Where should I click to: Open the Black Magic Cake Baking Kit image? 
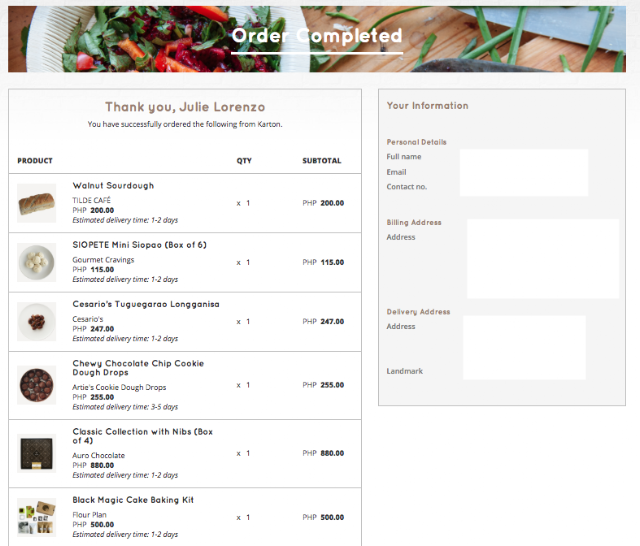pyautogui.click(x=36, y=517)
